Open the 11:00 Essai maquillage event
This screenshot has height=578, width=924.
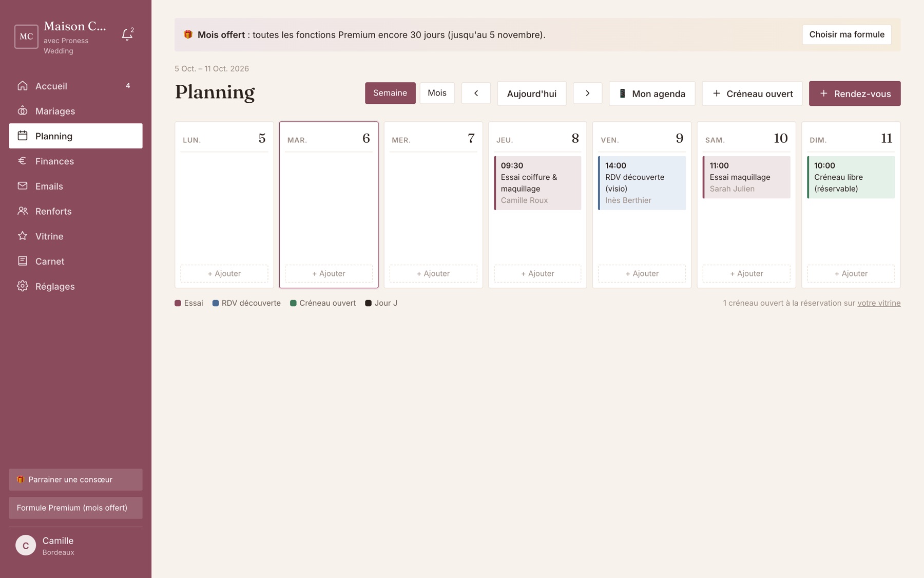click(x=746, y=177)
